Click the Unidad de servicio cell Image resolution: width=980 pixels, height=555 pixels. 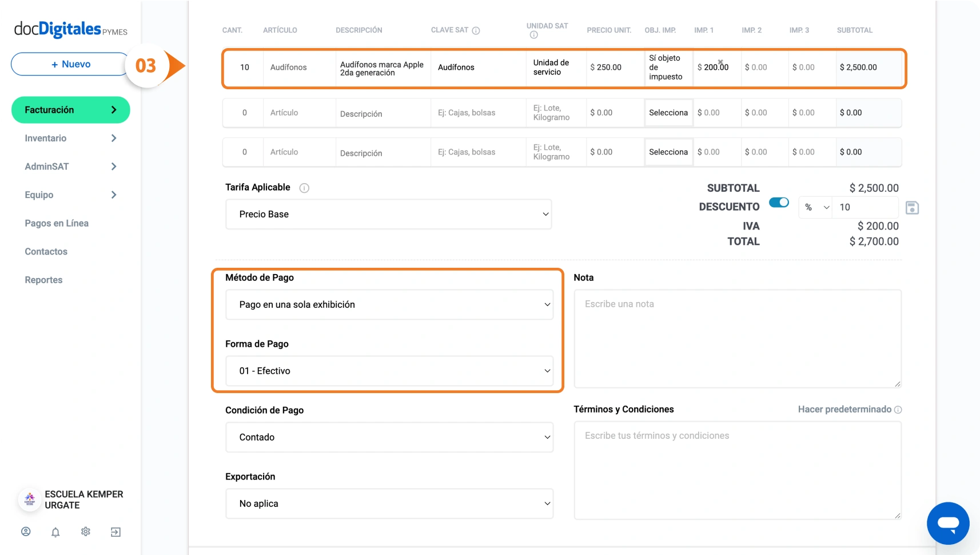click(x=556, y=68)
